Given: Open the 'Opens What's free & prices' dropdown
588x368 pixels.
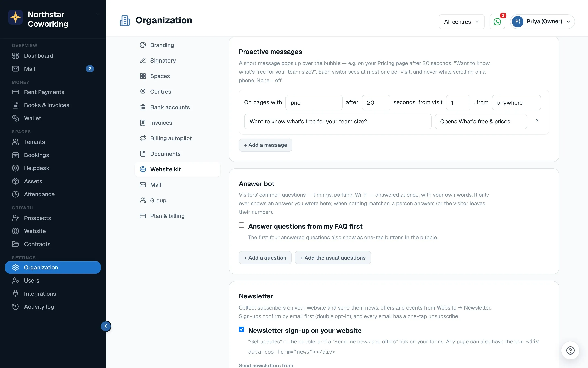Looking at the screenshot, I should pos(481,121).
